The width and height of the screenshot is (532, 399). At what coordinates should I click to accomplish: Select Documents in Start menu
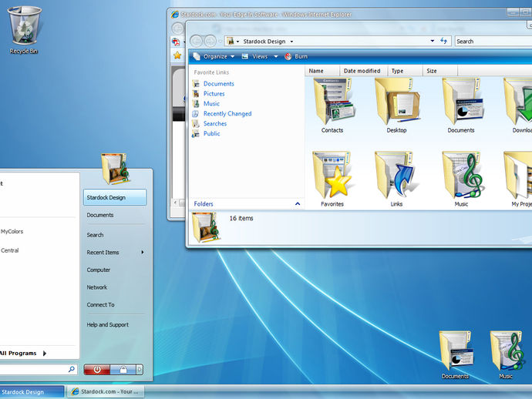coord(100,215)
